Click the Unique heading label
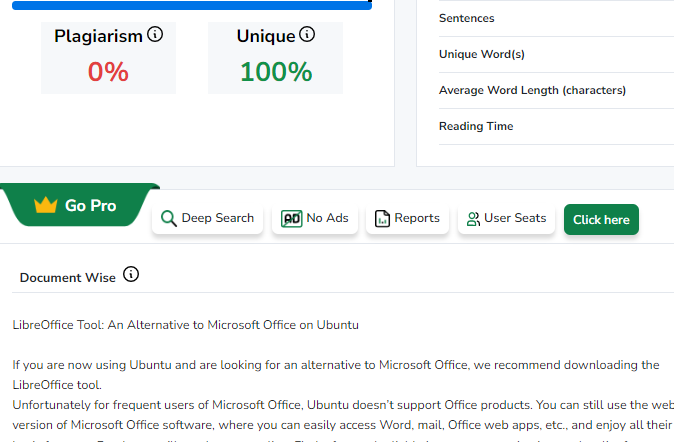Image resolution: width=674 pixels, height=442 pixels. (266, 36)
